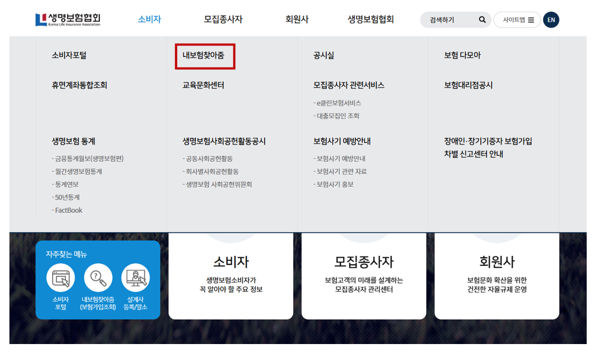Open the 소비자 white card

231,275
